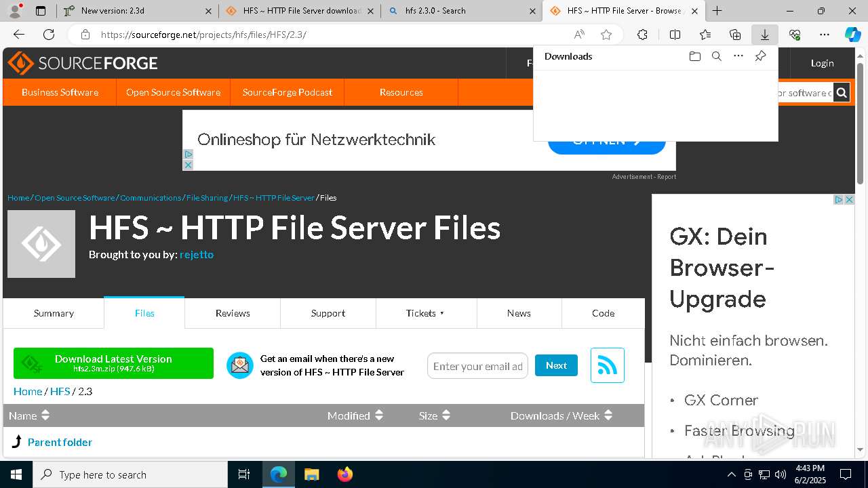This screenshot has width=868, height=488.
Task: Open Extensions puzzle icon
Action: click(642, 35)
